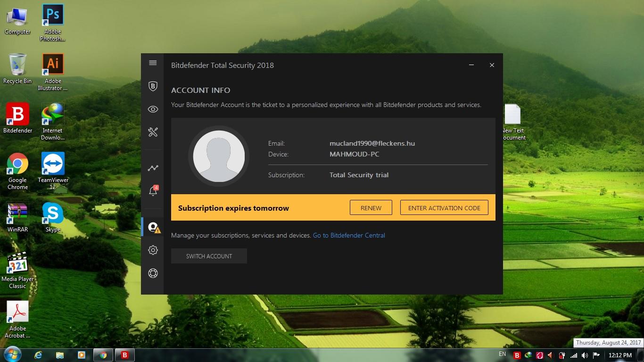Select the Account icon with warning
The height and width of the screenshot is (362, 644).
(153, 227)
